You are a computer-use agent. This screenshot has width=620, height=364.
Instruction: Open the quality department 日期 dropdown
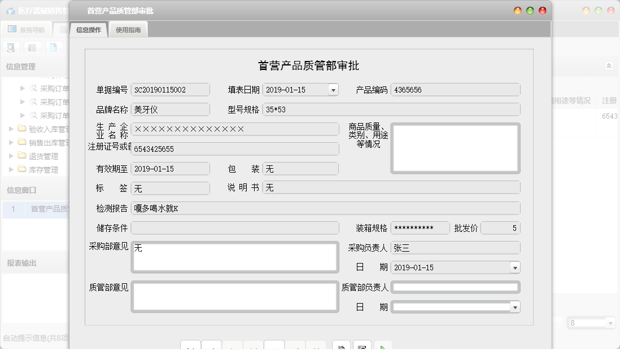513,306
